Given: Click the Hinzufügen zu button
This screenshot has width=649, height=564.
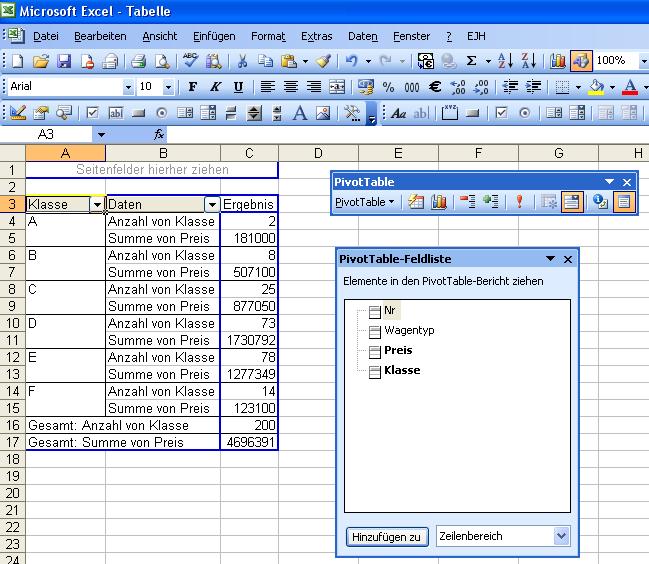Looking at the screenshot, I should click(387, 537).
